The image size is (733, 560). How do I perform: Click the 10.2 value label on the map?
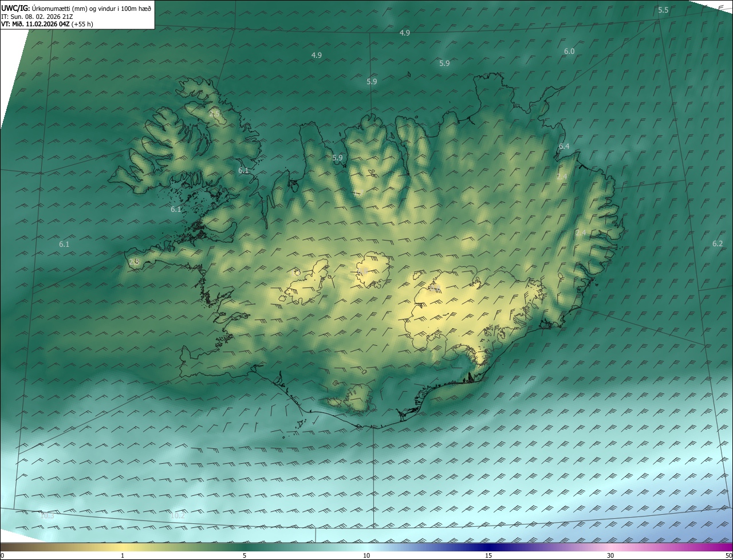(178, 515)
